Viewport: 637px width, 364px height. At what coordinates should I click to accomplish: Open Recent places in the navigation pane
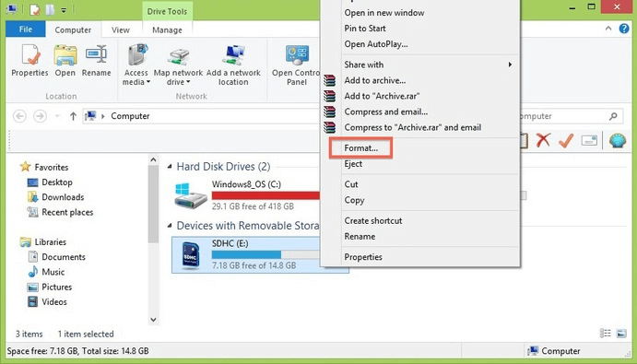point(67,213)
